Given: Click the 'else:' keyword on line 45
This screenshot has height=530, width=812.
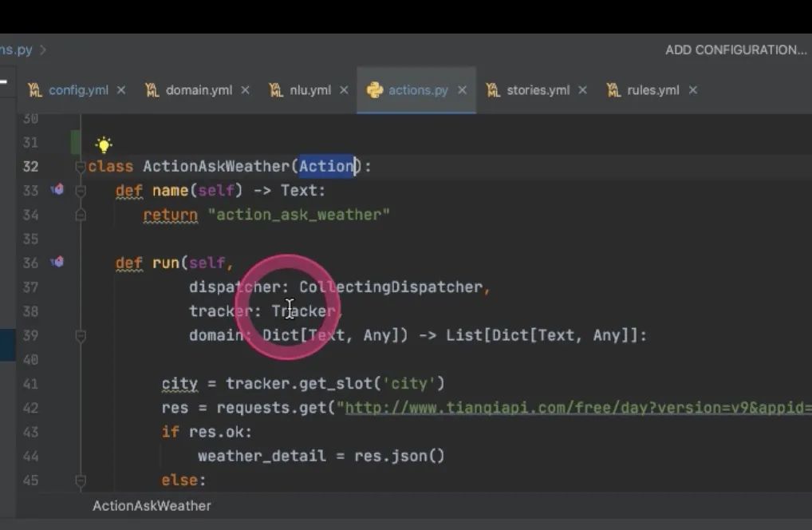Looking at the screenshot, I should point(183,481).
